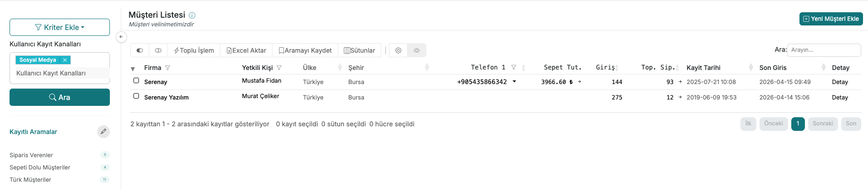Open the Sütunlar columns chooser

[x=359, y=50]
